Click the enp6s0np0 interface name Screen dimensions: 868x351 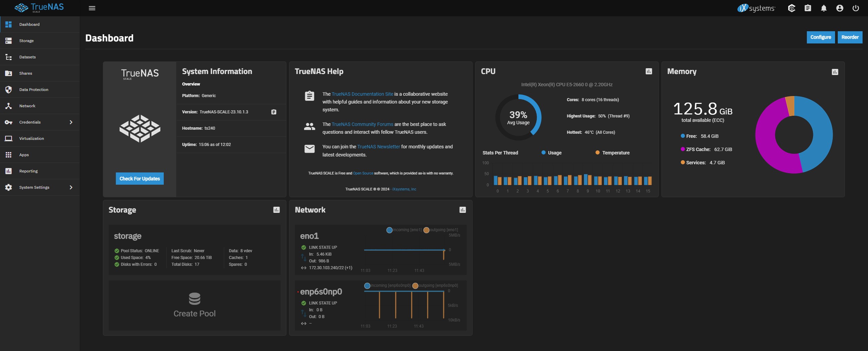321,292
